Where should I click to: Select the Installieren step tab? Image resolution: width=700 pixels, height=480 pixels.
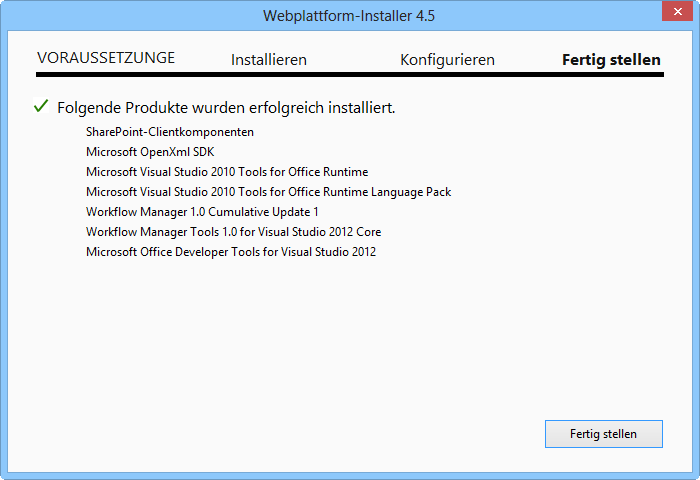click(x=269, y=60)
